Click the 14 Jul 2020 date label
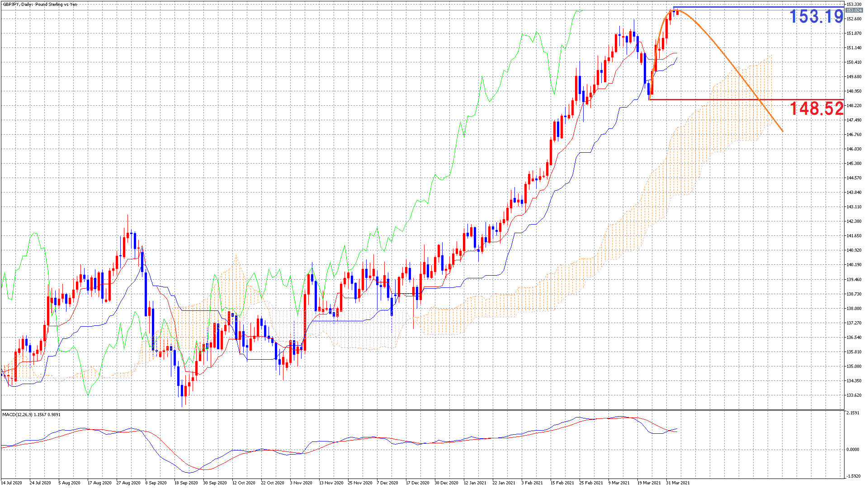This screenshot has height=488, width=868. click(11, 483)
